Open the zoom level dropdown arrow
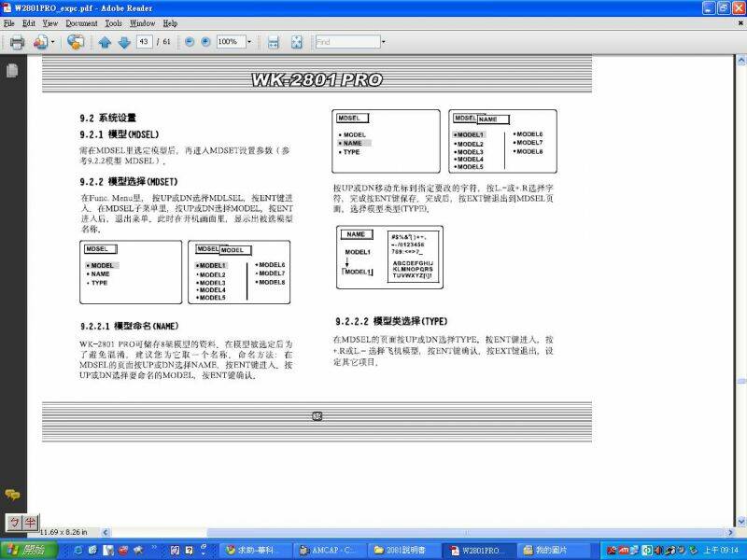This screenshot has width=747, height=560. 248,42
